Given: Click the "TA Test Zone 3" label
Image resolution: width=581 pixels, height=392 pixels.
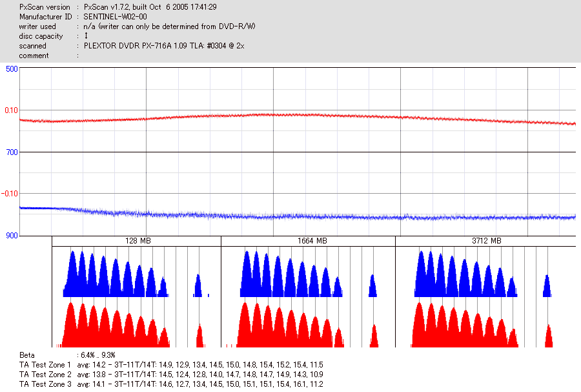Looking at the screenshot, I should tap(45, 384).
